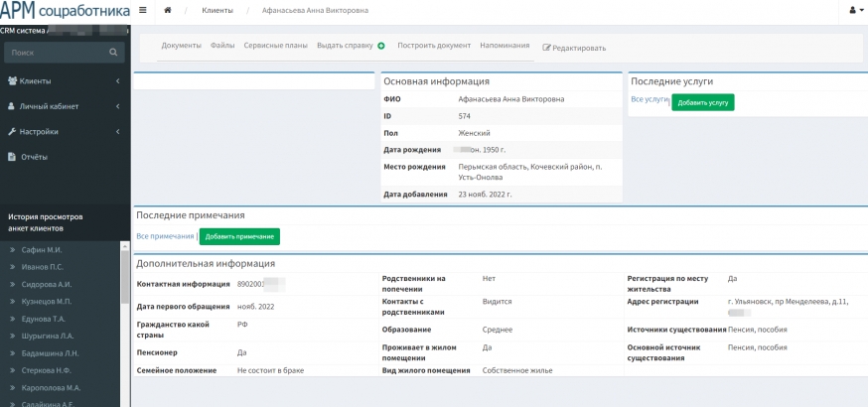Click the chevron icon before Иванов П.С.
868x407 pixels.
point(12,267)
